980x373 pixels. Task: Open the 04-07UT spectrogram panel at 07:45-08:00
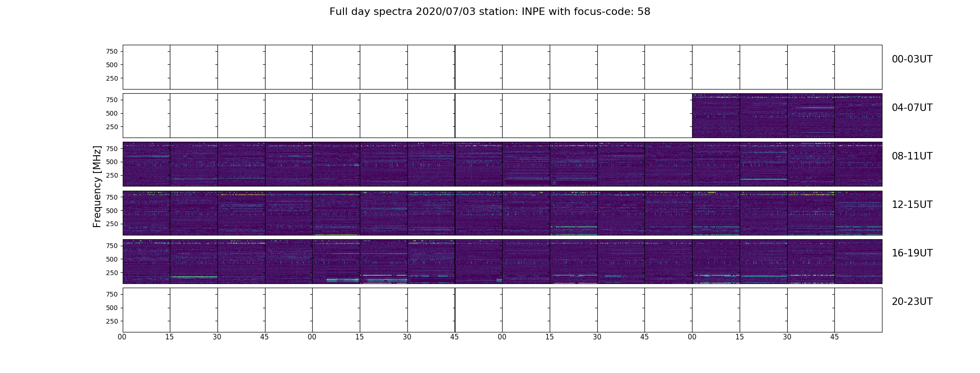point(858,116)
